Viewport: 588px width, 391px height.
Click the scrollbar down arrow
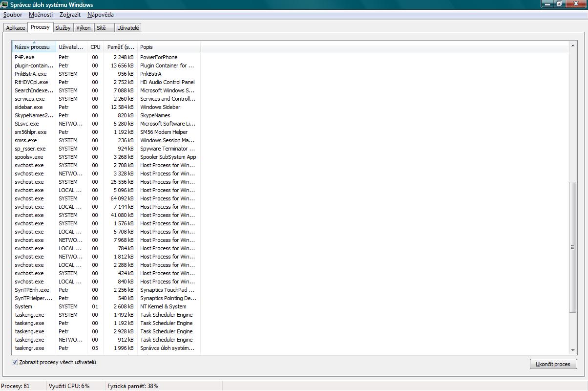(573, 350)
